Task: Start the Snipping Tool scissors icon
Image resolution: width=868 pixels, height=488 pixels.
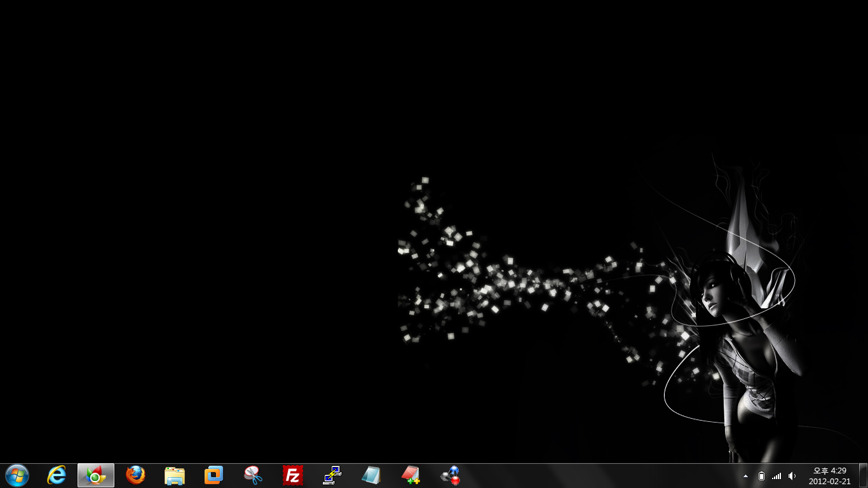Action: point(254,475)
